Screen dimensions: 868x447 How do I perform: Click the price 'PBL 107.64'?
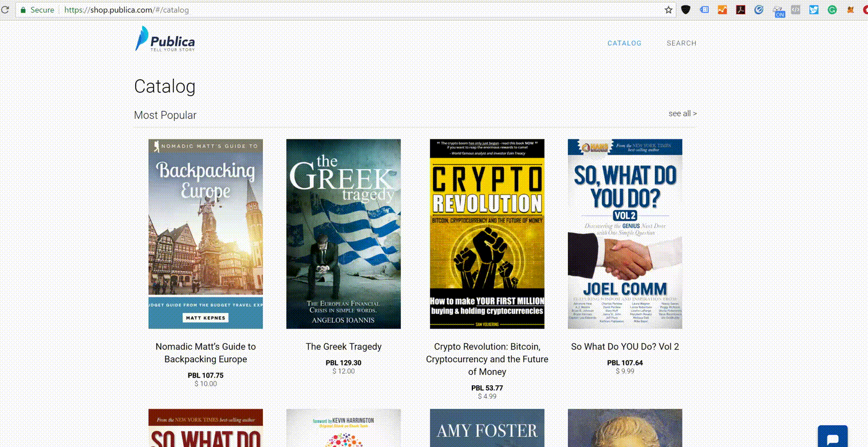tap(625, 363)
